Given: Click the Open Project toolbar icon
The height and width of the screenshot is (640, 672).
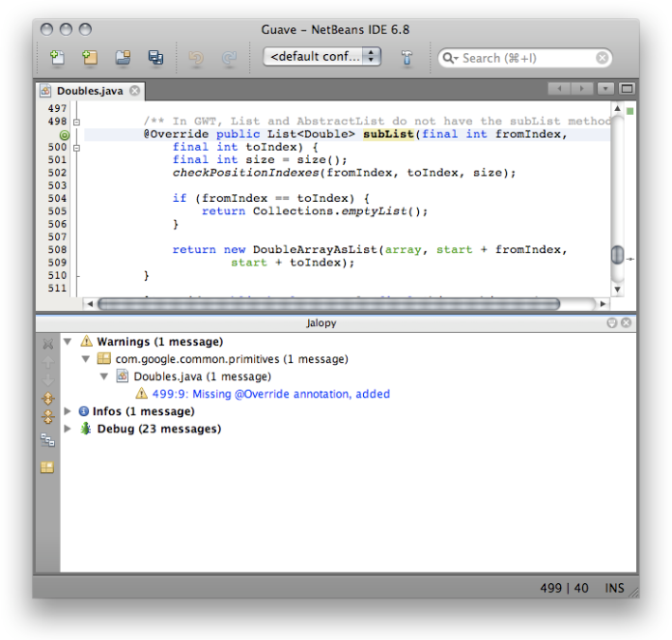Looking at the screenshot, I should click(123, 57).
